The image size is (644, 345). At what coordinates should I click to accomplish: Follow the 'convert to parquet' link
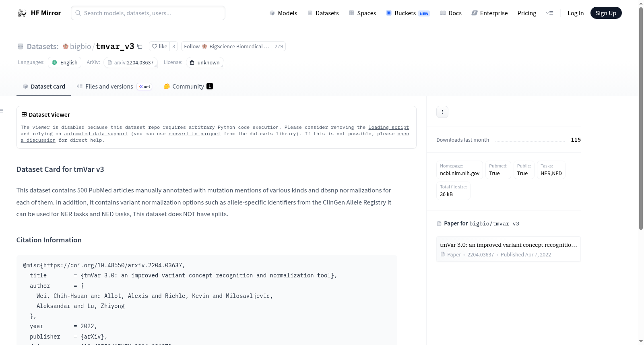[x=194, y=134]
